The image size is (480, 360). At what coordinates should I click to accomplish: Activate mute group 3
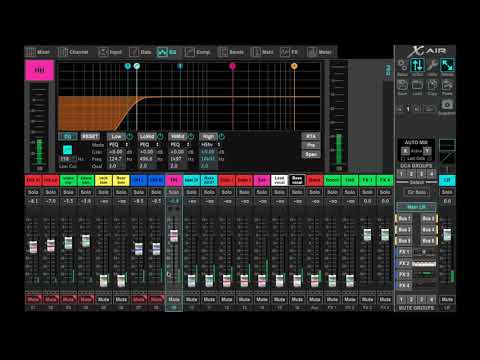coord(421,299)
